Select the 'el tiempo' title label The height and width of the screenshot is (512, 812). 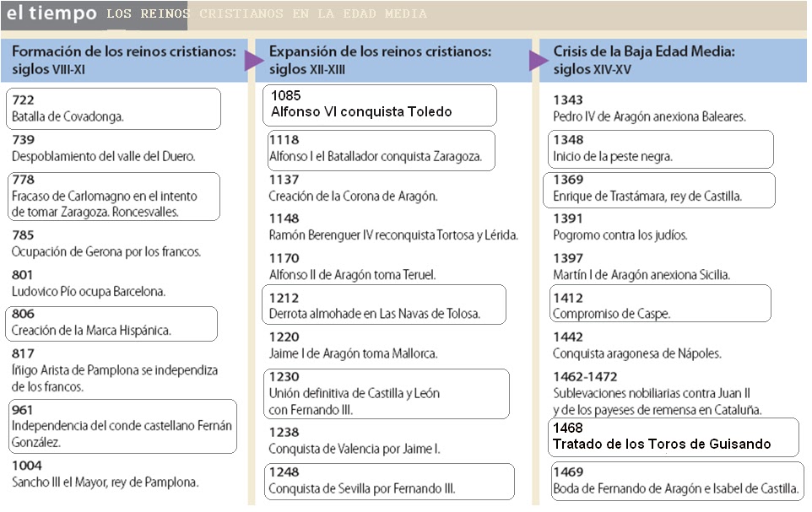51,13
